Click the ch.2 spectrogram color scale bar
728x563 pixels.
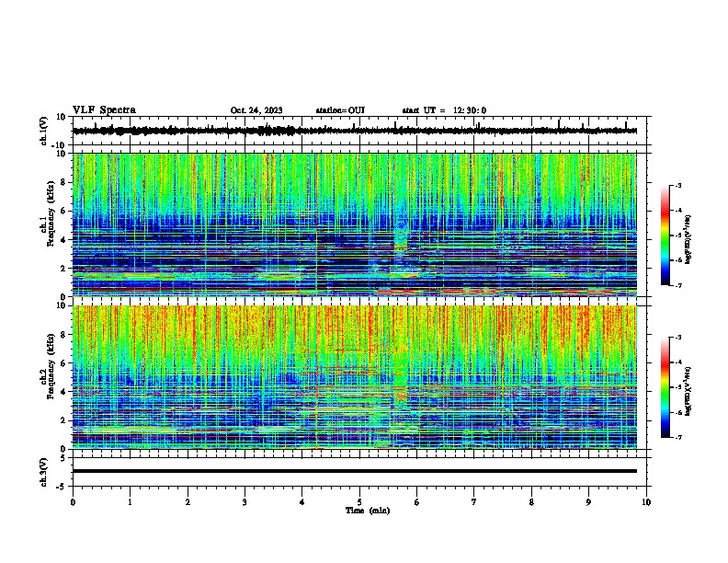pos(665,387)
